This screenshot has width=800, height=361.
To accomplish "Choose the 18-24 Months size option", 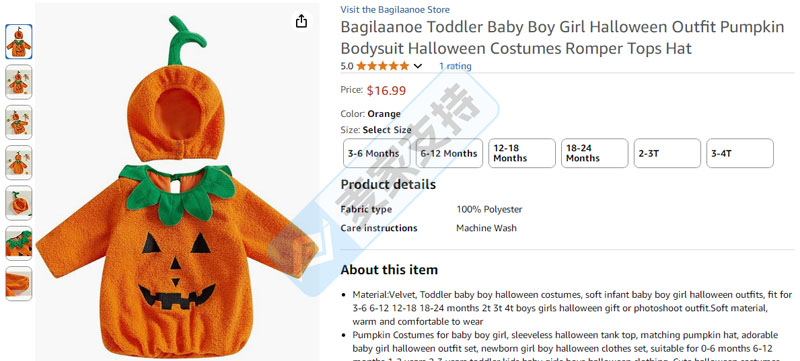I will click(x=594, y=153).
